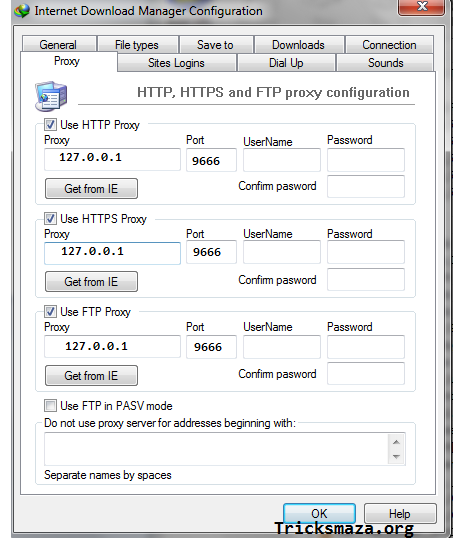Click the IDM globe icon in title bar

click(22, 11)
